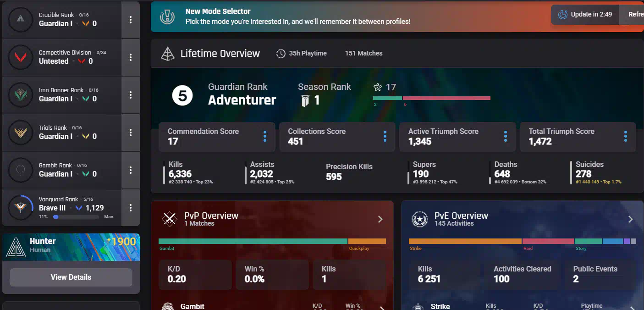Click the PvP K/D 0.20 card

pos(195,275)
